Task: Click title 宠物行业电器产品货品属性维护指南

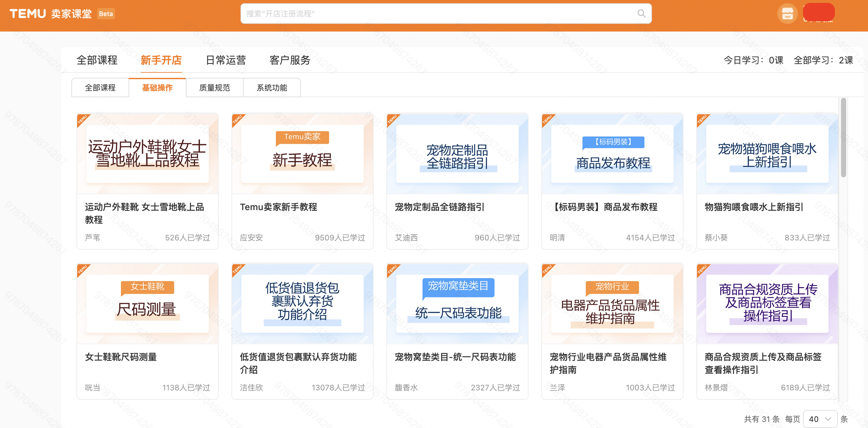Action: click(x=608, y=363)
